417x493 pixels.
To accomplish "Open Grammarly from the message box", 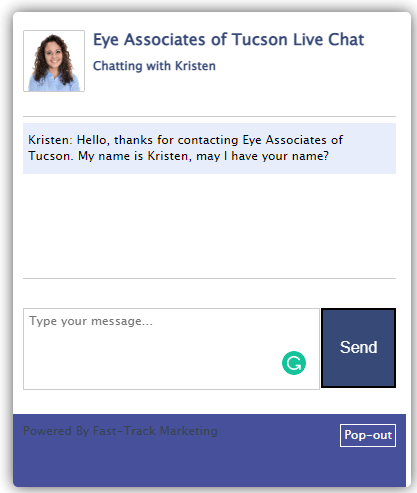I will [294, 363].
